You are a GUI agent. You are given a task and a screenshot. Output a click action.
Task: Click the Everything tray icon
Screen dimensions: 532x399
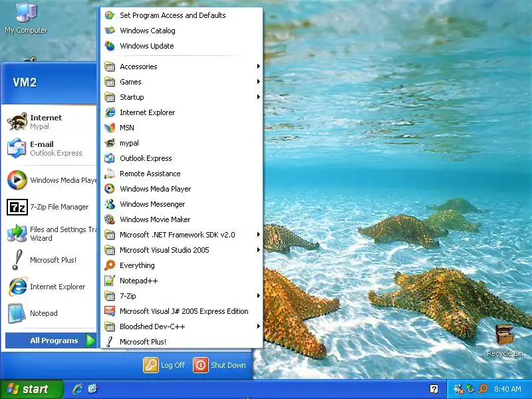click(483, 388)
